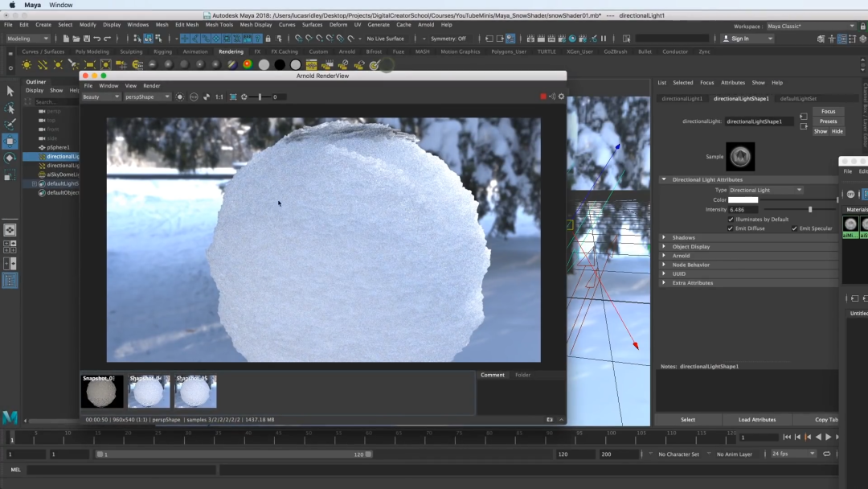Pick the Rotate tool in toolbox
868x489 pixels.
[10, 158]
